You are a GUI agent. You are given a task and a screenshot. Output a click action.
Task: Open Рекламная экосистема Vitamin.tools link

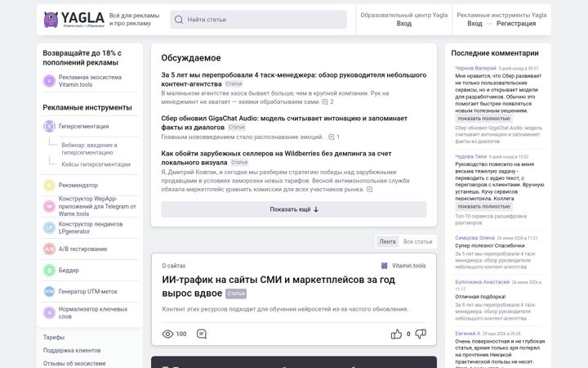tap(90, 81)
